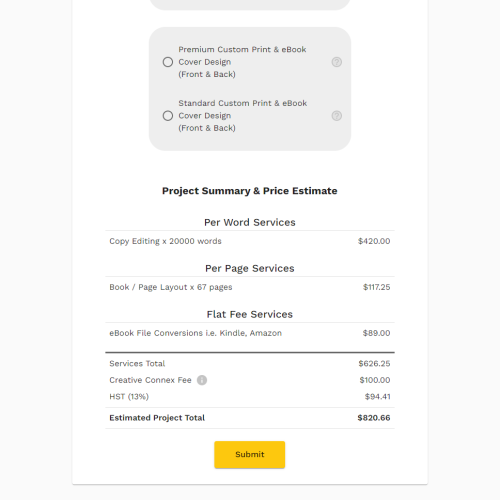Click the $820.66 total amount

point(374,418)
